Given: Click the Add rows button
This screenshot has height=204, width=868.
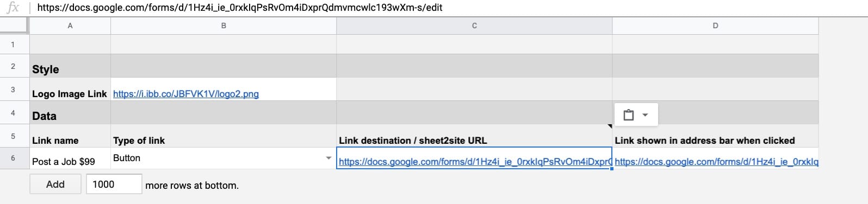Looking at the screenshot, I should tap(55, 184).
